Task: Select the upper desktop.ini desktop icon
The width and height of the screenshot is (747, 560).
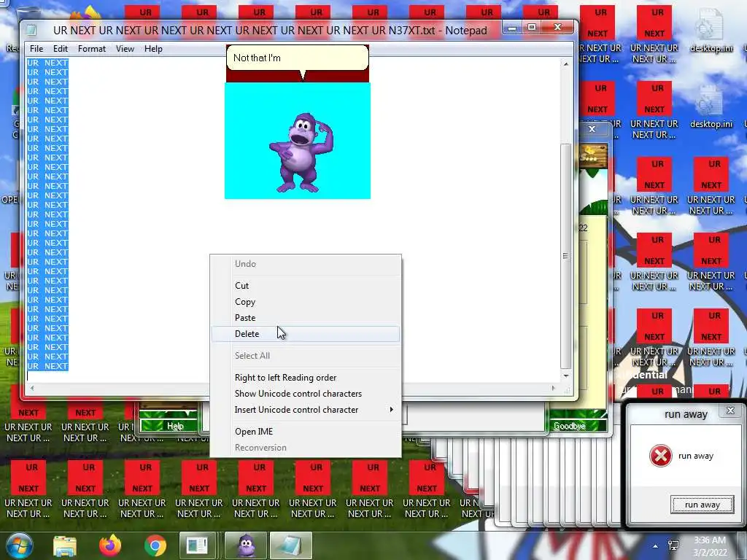Action: click(711, 31)
